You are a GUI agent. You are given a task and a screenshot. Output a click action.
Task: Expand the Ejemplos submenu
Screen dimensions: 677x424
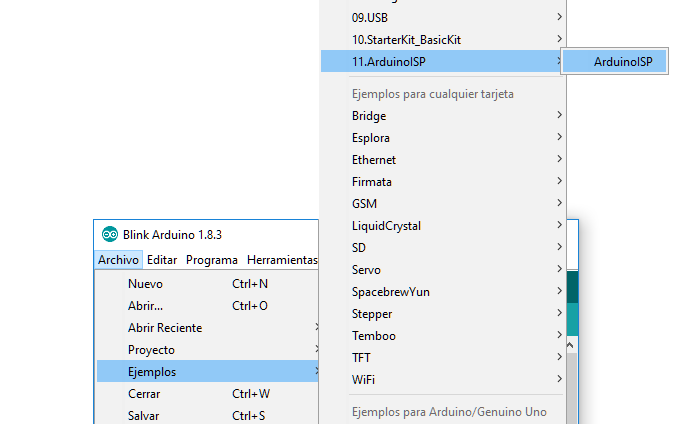click(152, 372)
